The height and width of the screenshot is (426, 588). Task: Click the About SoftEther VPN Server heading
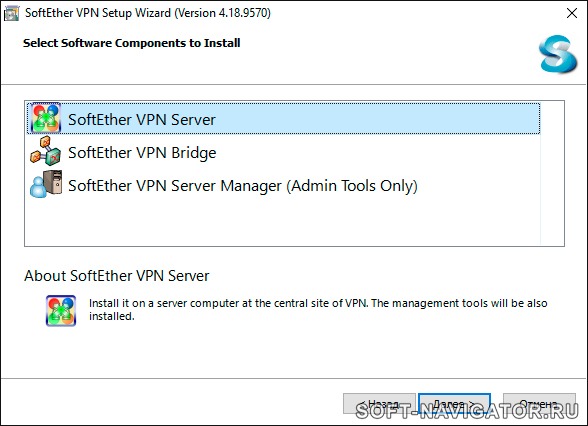click(x=117, y=276)
